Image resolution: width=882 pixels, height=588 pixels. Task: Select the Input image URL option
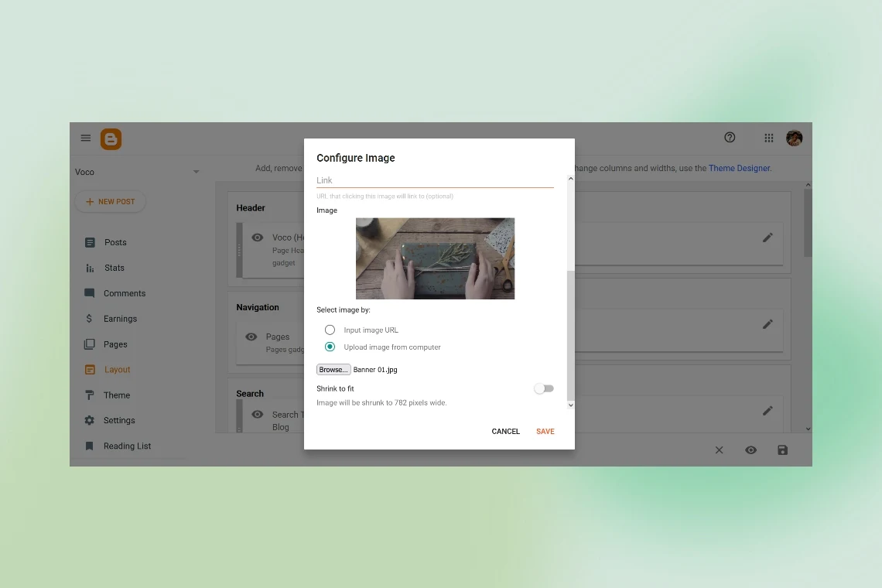(x=330, y=330)
